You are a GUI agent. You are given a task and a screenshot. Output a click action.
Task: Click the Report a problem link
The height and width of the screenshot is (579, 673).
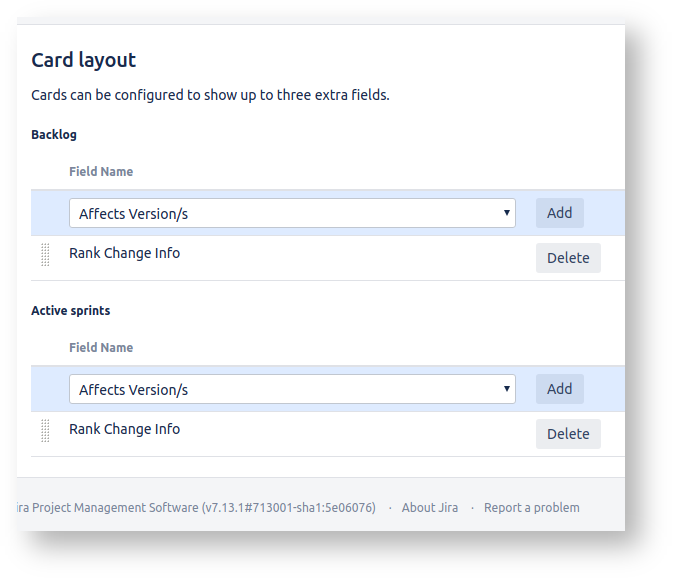click(x=531, y=508)
